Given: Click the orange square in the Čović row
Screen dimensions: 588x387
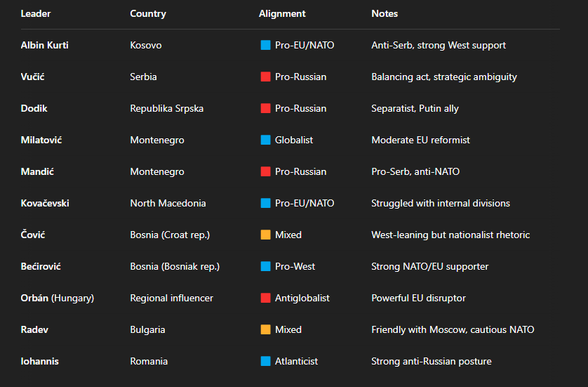Looking at the screenshot, I should [265, 235].
